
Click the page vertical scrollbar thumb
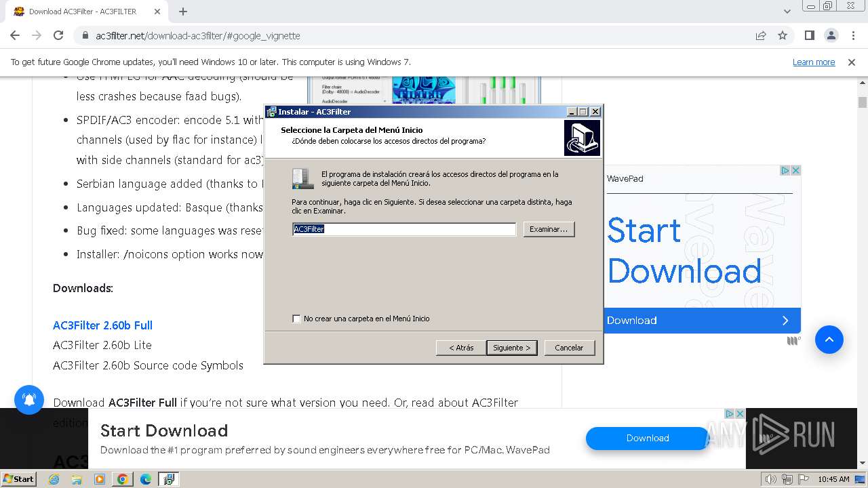pyautogui.click(x=863, y=102)
